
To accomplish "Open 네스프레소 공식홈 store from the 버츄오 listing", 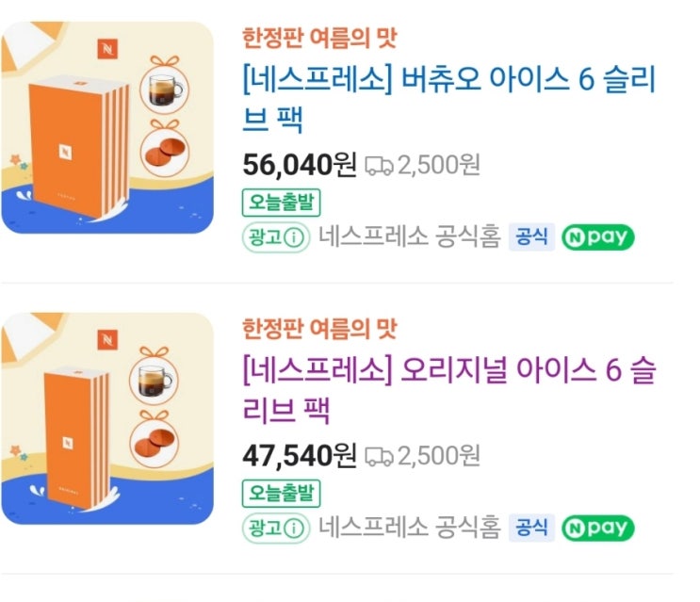I will point(409,237).
